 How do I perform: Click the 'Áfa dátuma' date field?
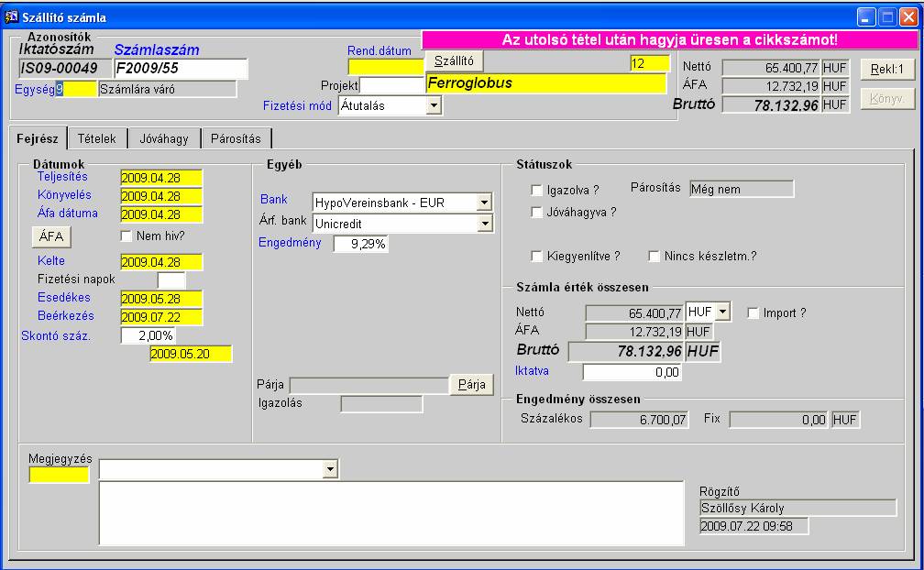pos(161,214)
